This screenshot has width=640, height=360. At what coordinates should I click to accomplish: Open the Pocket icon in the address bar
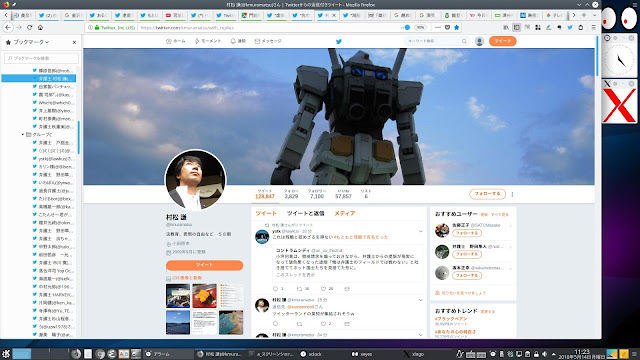tap(447, 27)
